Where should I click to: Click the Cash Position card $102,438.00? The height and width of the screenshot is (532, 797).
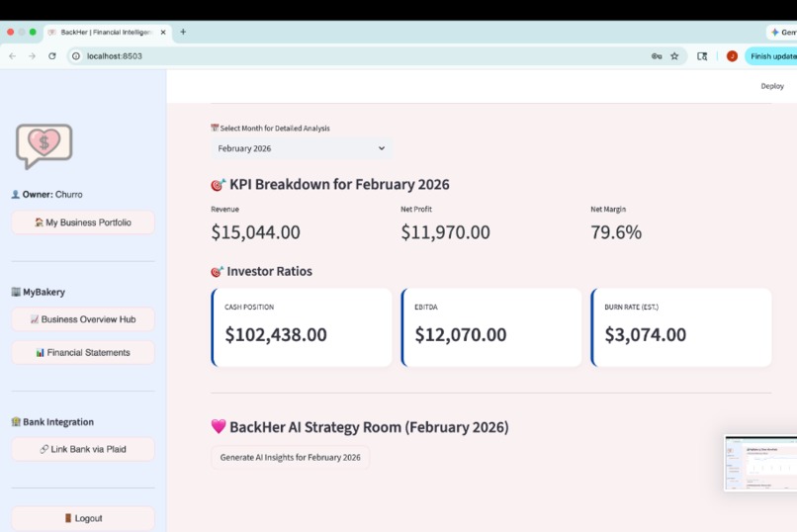pos(302,327)
